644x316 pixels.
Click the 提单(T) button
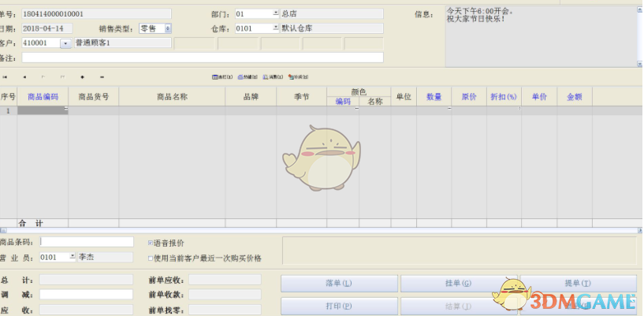click(x=579, y=284)
